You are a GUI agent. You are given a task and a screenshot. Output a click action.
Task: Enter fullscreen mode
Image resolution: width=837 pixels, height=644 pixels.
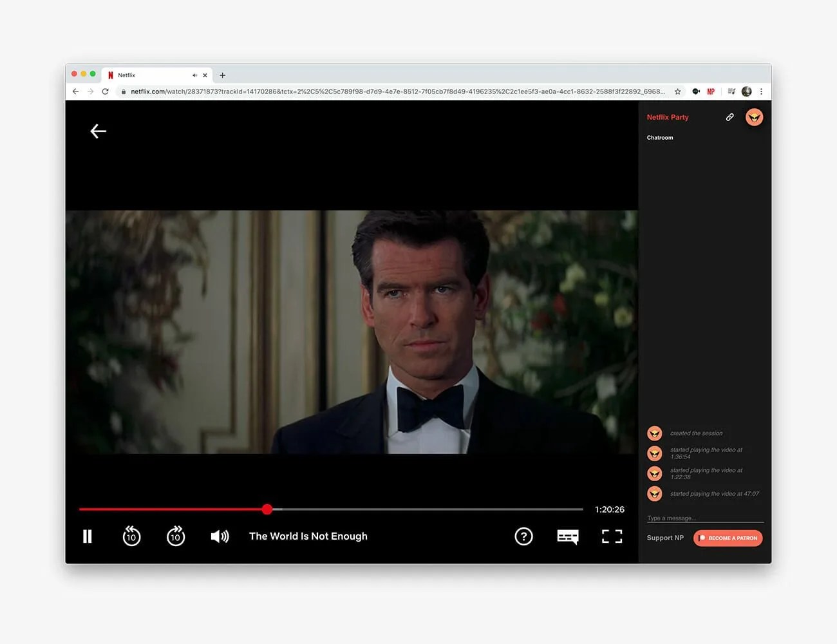pyautogui.click(x=612, y=536)
